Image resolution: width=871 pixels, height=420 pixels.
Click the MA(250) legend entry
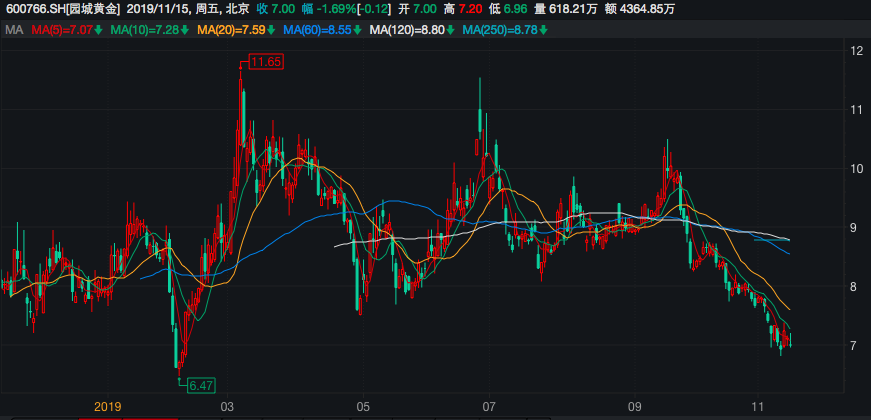(498, 30)
